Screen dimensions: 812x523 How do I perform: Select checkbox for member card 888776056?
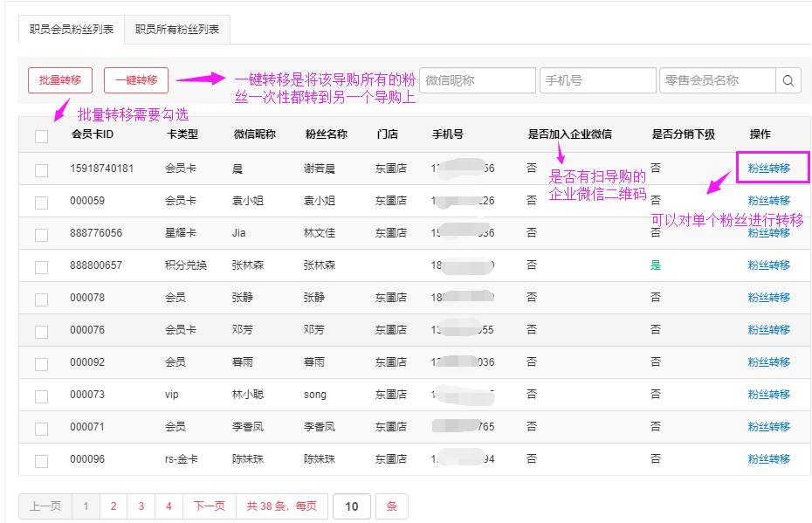[x=41, y=234]
